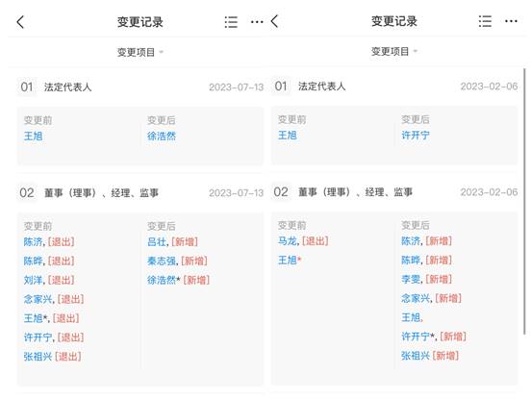The image size is (532, 399).
Task: Select record 01 法定代表人 dated 2023-07-13
Action: click(x=140, y=87)
